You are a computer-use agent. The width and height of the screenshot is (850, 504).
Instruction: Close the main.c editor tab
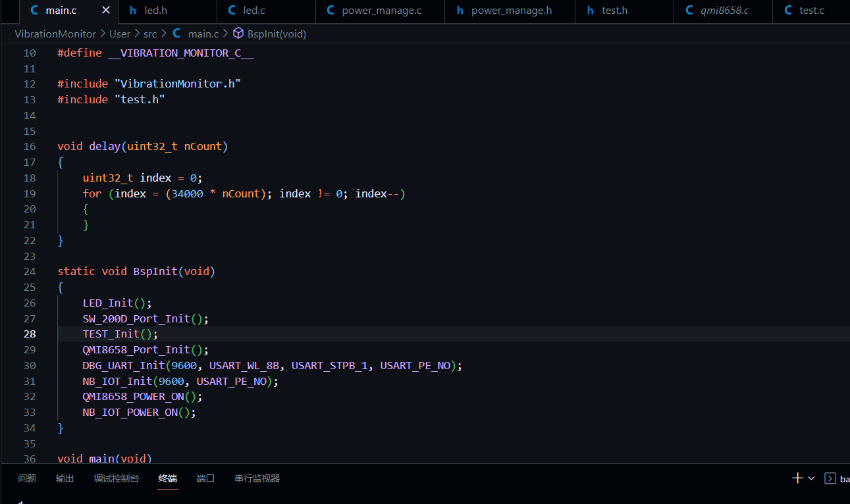(x=107, y=11)
